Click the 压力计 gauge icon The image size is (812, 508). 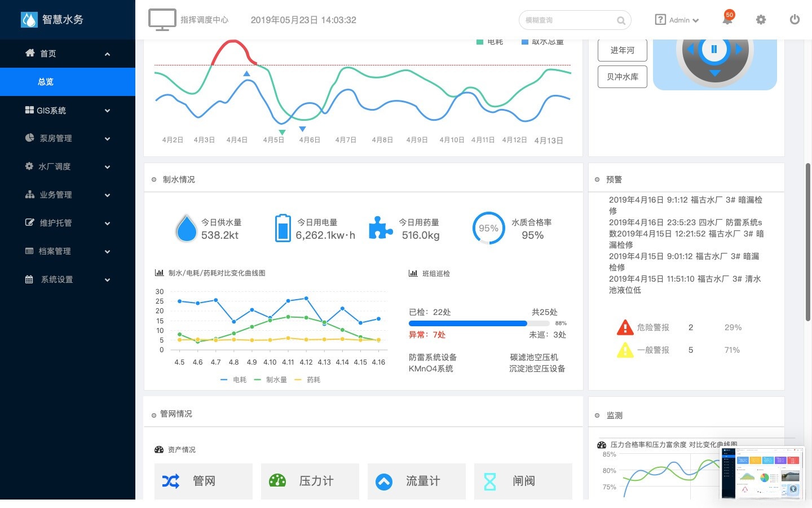[x=277, y=481]
